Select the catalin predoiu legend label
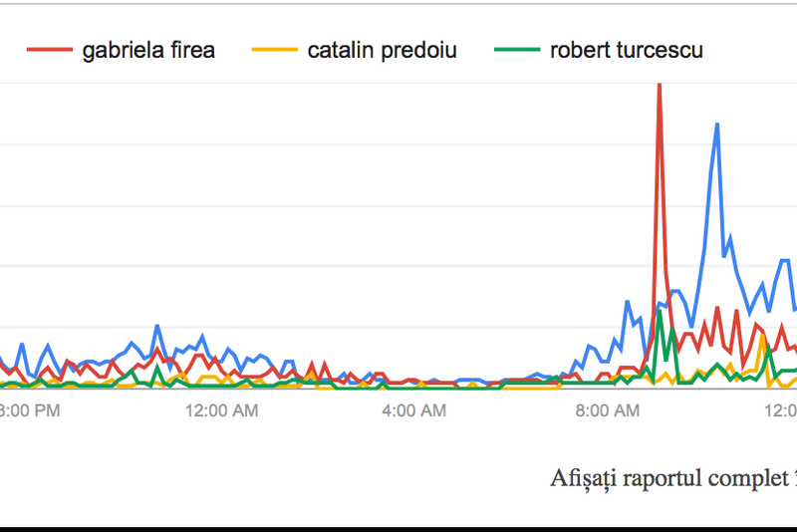797x532 pixels. tap(383, 50)
